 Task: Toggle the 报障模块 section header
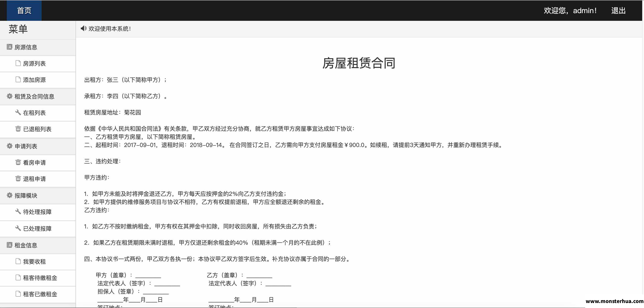38,196
